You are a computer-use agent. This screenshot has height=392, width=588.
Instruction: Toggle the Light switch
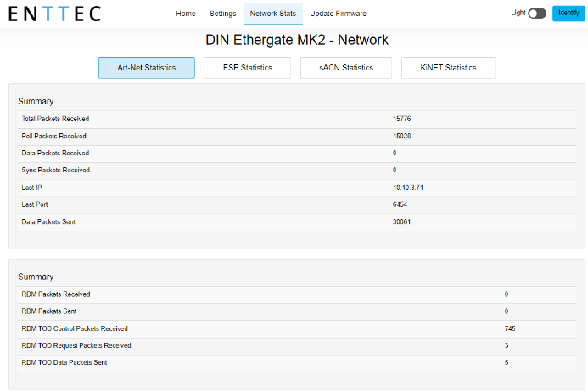(537, 14)
